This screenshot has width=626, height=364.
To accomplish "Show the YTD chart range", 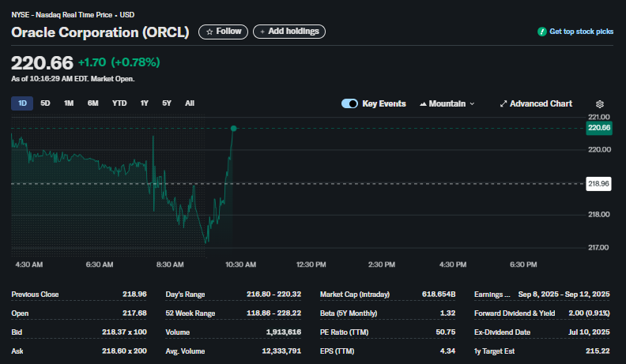I will point(119,103).
